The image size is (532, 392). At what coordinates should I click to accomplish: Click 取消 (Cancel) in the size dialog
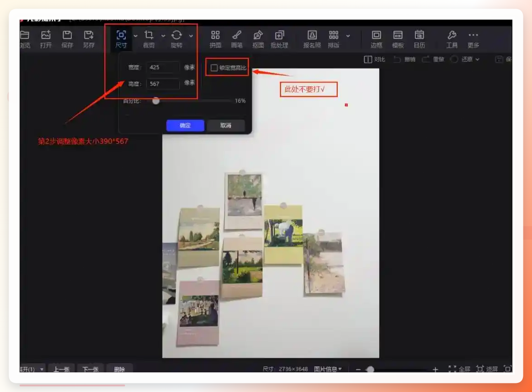click(x=226, y=125)
